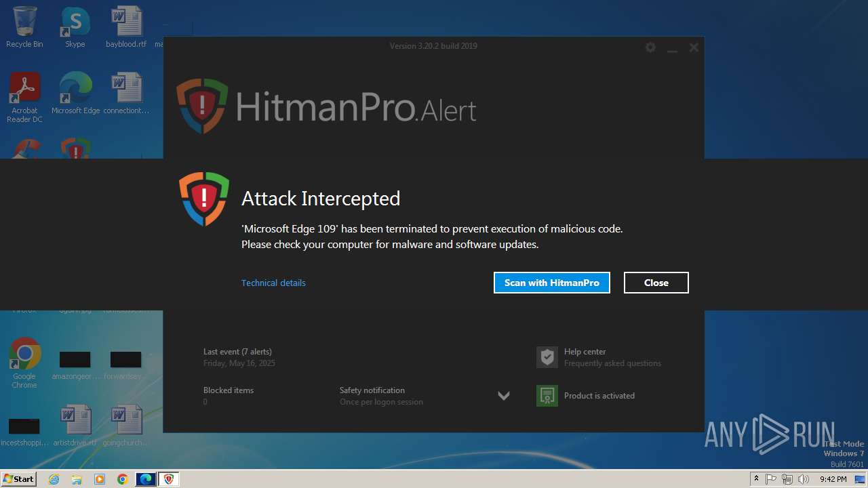Open Microsoft Edge desktop shortcut
Screen dimensions: 868x488
click(75, 94)
